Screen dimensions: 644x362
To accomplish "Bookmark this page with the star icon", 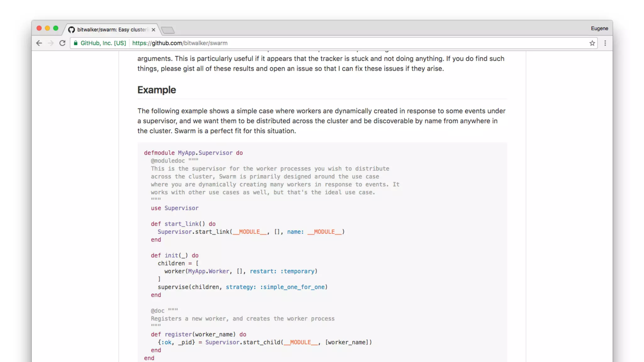I will 592,43.
